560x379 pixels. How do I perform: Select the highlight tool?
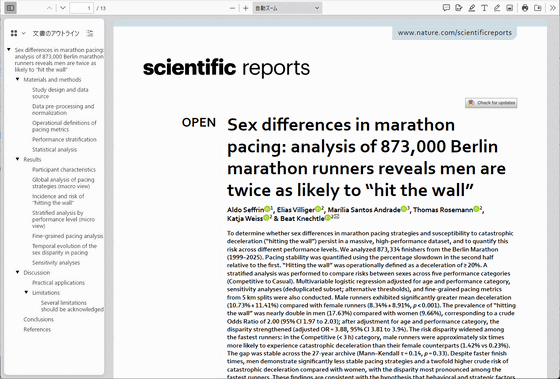tap(472, 8)
